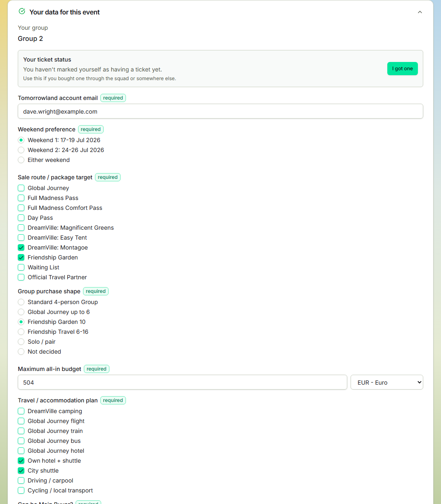Viewport: 441px width, 504px height.
Task: Click the green check-circle icon beside the section title
Action: [x=22, y=12]
